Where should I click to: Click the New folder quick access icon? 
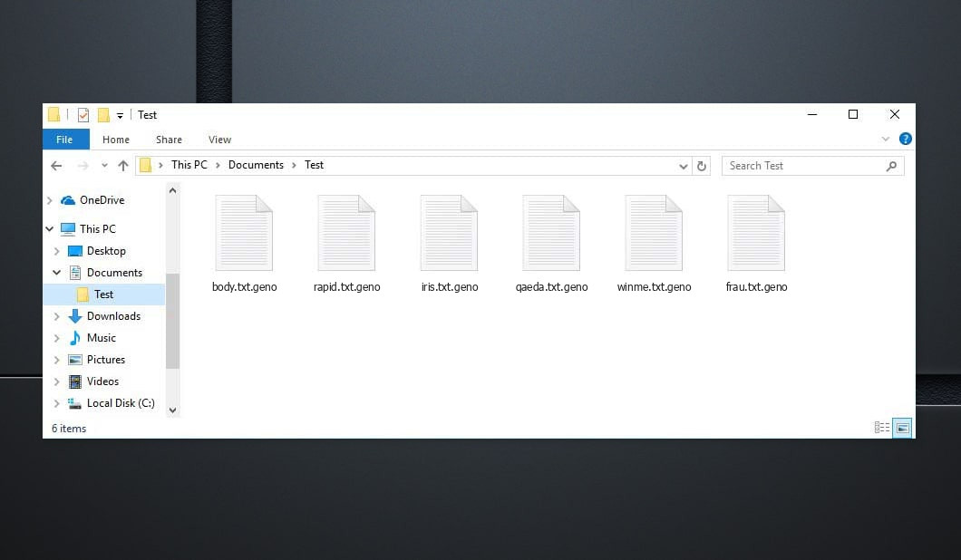[x=103, y=114]
